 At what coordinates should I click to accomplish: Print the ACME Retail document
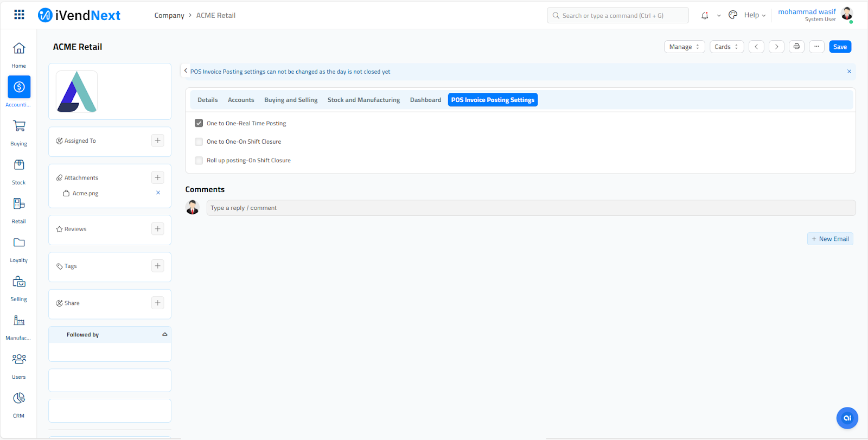(796, 47)
